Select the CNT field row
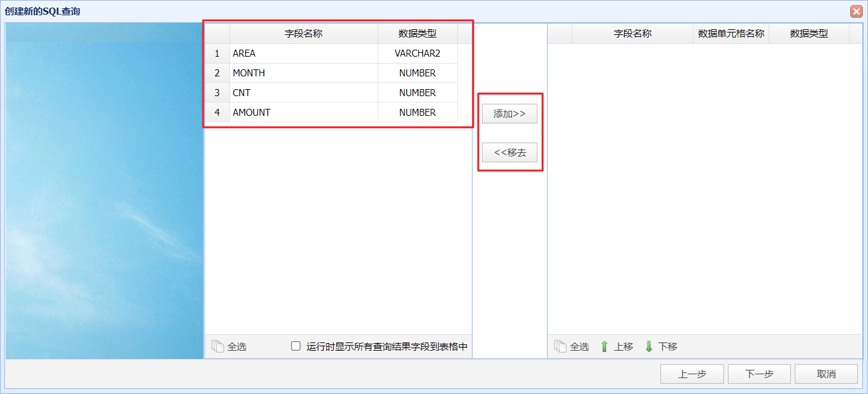 331,93
